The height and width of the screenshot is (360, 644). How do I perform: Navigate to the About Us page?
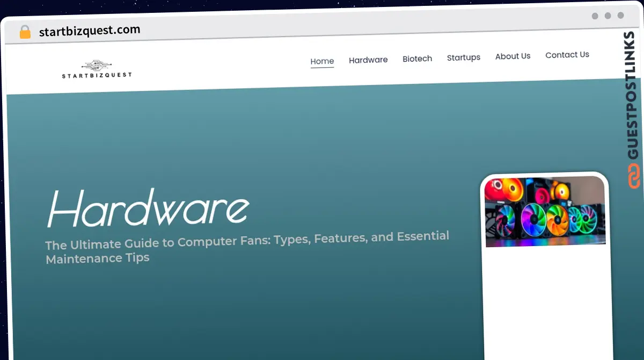tap(513, 56)
